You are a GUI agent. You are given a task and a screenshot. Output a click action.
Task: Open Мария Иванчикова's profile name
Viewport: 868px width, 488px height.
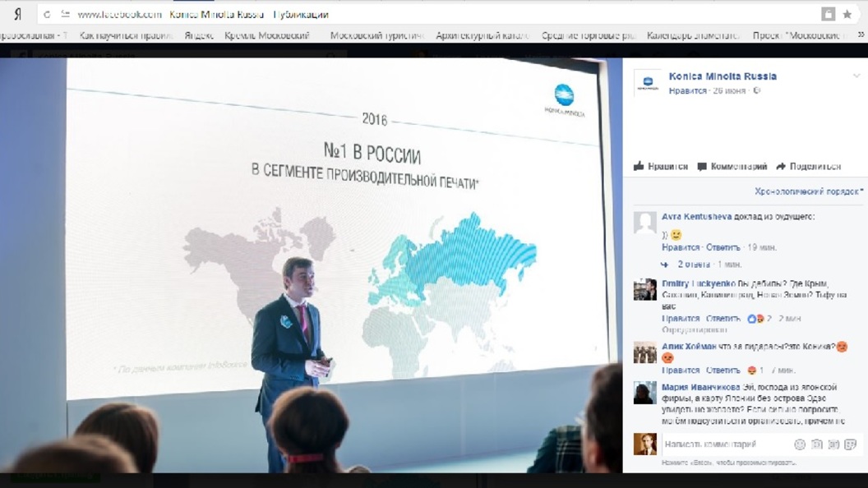point(701,387)
